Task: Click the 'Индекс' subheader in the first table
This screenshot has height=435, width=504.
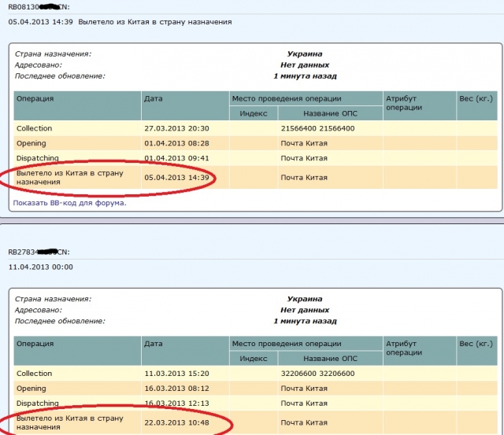Action: tap(254, 113)
